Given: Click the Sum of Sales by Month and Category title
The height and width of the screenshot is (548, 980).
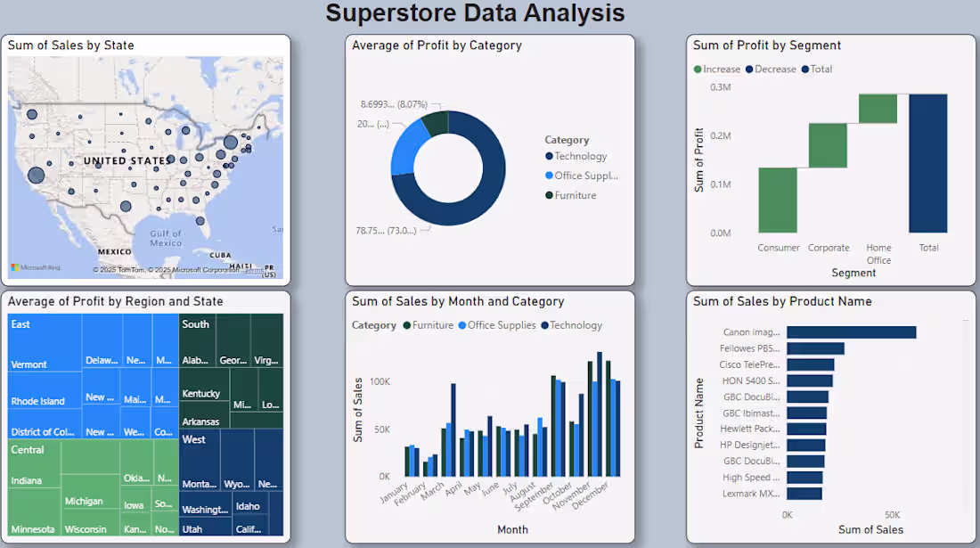Looking at the screenshot, I should pyautogui.click(x=458, y=301).
